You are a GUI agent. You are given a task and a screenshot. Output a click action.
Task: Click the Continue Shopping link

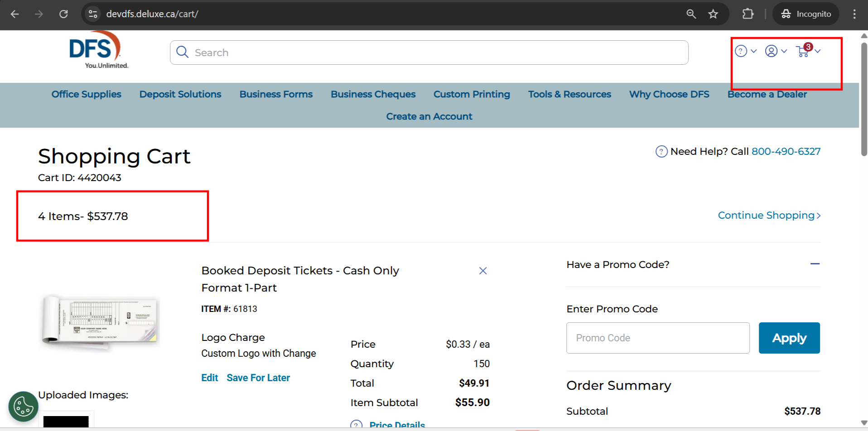tap(769, 215)
